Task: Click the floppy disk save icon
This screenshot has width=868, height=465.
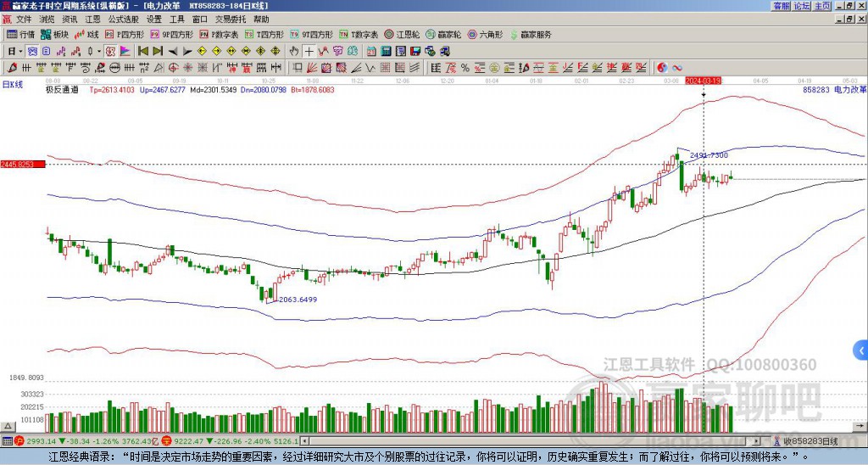Action: pyautogui.click(x=415, y=52)
